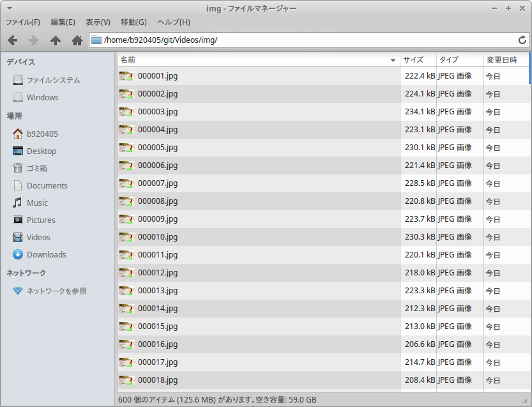
Task: Click the thumbnail of 000011.jpg
Action: click(x=127, y=255)
